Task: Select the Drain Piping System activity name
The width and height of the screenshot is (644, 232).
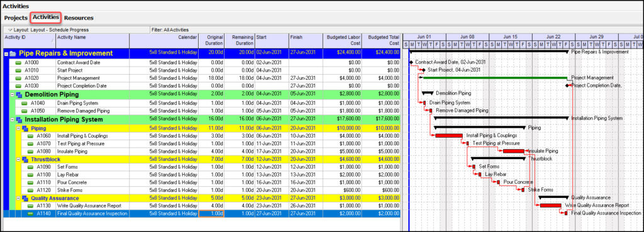Action: [x=77, y=104]
